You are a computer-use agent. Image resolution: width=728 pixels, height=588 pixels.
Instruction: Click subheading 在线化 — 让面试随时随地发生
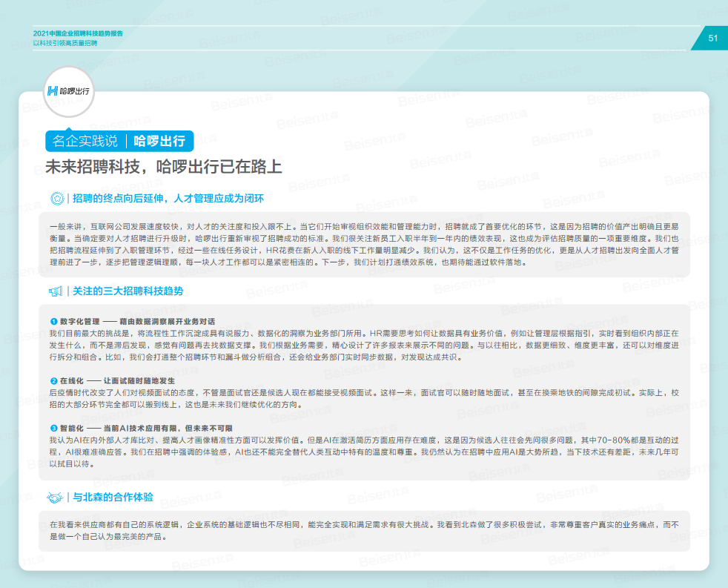pos(117,381)
